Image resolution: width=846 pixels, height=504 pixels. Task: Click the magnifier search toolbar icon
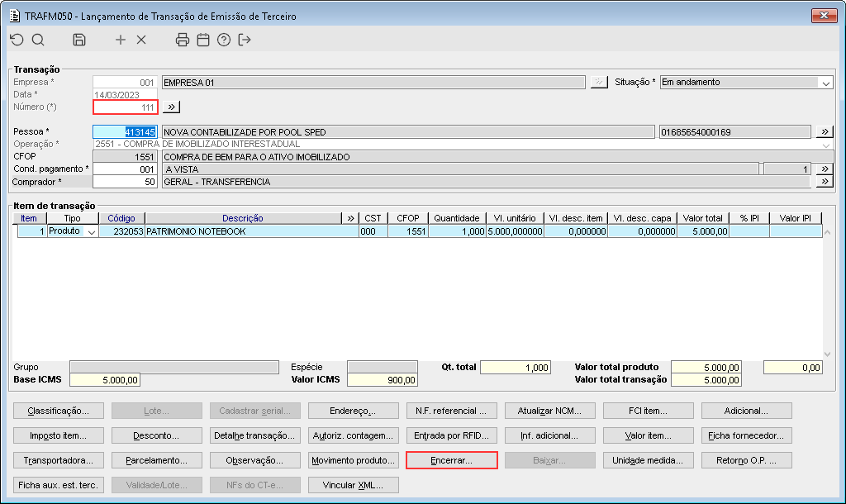(38, 40)
